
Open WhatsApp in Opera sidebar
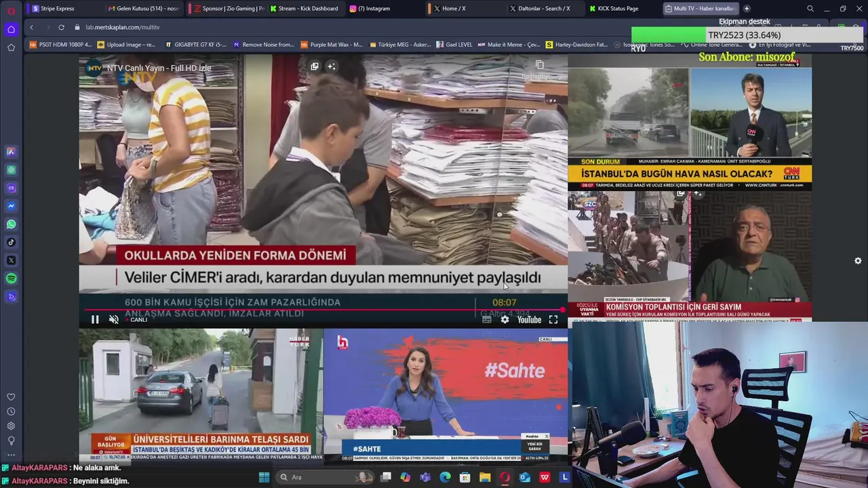[x=11, y=224]
